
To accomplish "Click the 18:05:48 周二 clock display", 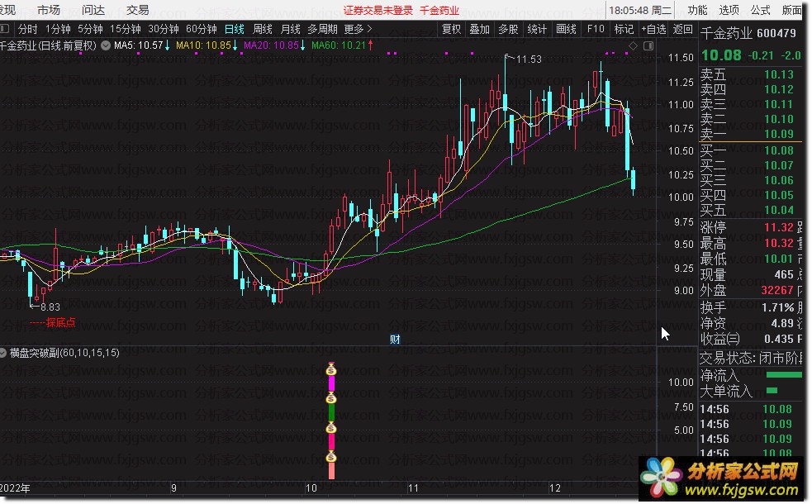I will coord(640,11).
